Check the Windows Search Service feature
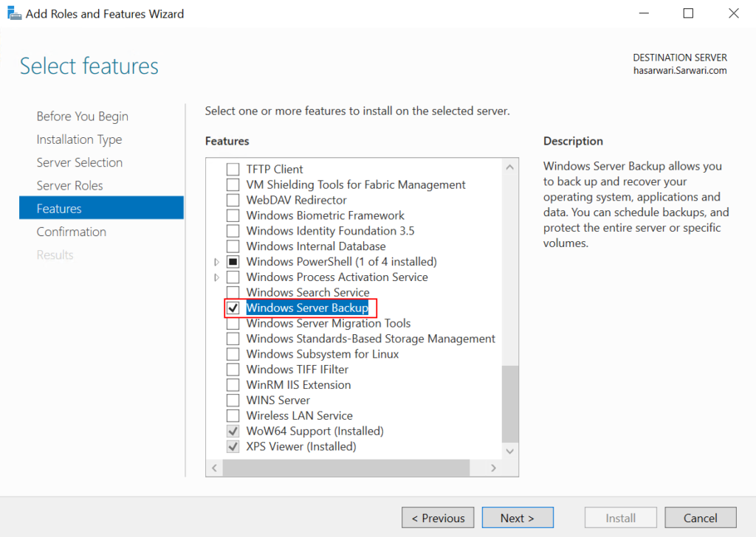Image resolution: width=756 pixels, height=537 pixels. pyautogui.click(x=233, y=292)
